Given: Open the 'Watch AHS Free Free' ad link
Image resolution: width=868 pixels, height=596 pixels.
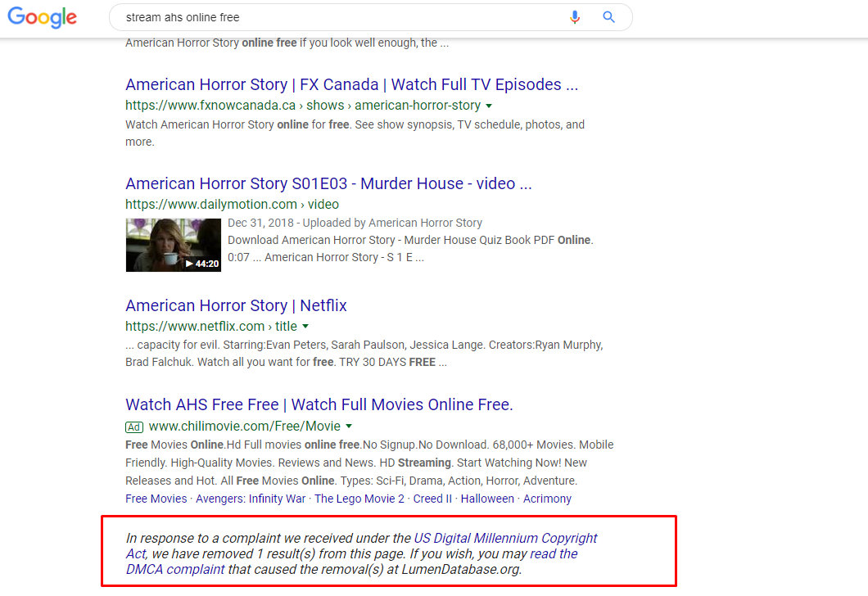Looking at the screenshot, I should pyautogui.click(x=319, y=404).
